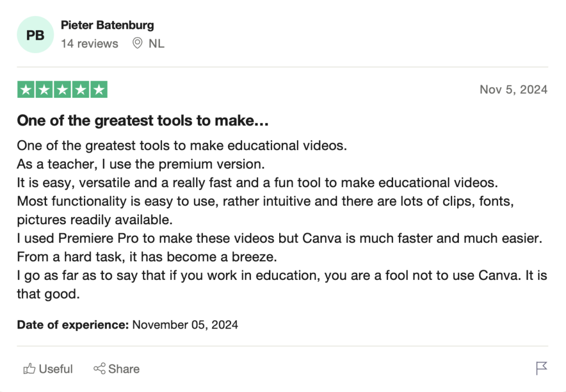Click the "November 05, 2024" experience date

[185, 325]
